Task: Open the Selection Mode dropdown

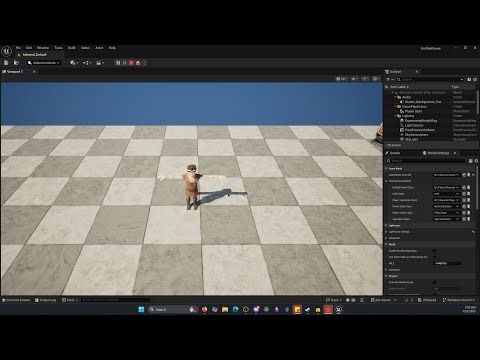Action: tap(44, 63)
